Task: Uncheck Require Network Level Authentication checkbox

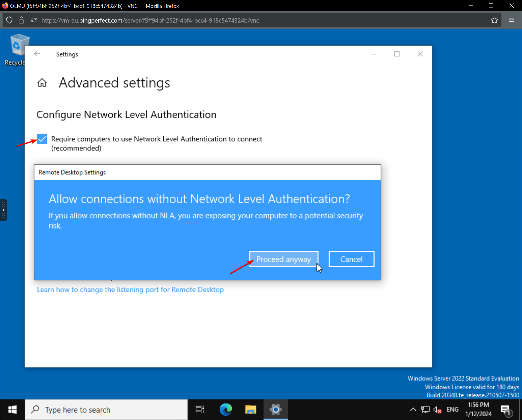Action: 42,139
